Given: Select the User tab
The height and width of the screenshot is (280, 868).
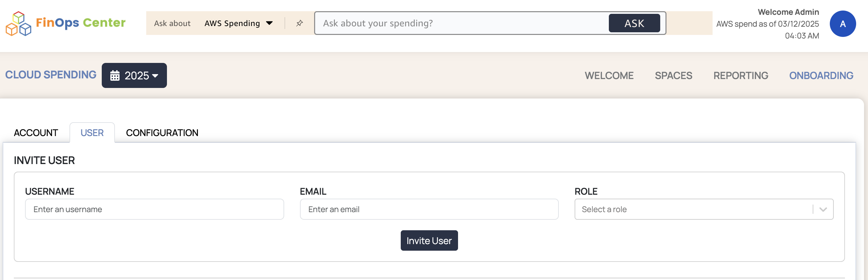Looking at the screenshot, I should [x=92, y=133].
